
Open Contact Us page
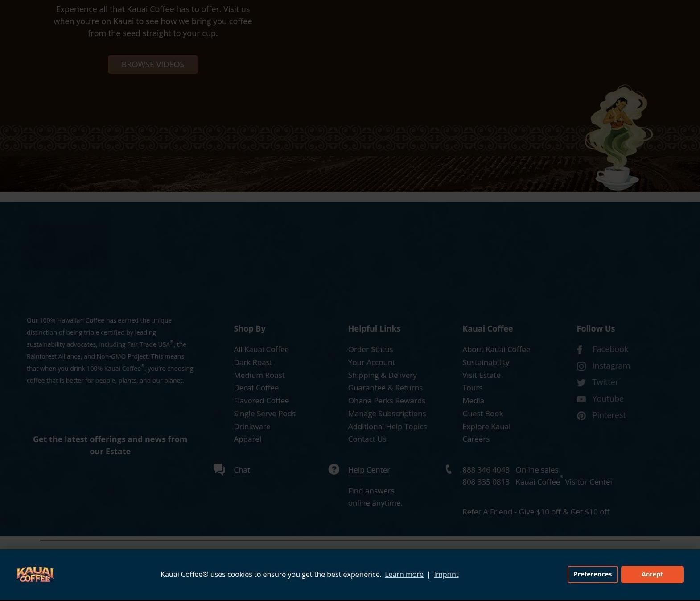pos(367,439)
